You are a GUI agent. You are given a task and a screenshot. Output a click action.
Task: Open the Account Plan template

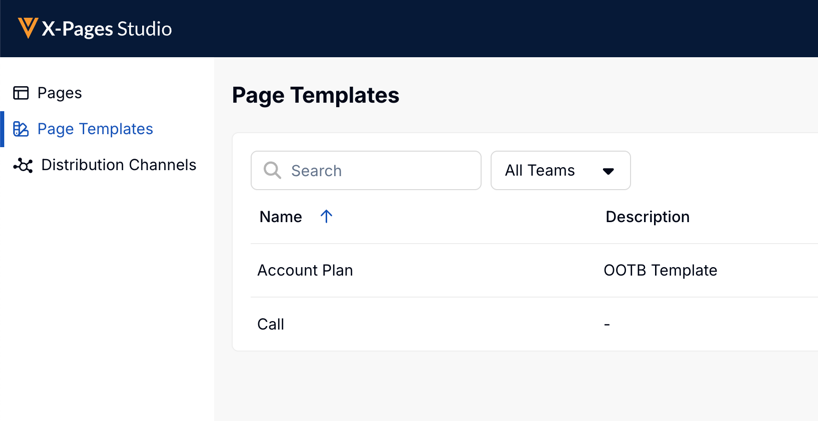[x=305, y=270]
